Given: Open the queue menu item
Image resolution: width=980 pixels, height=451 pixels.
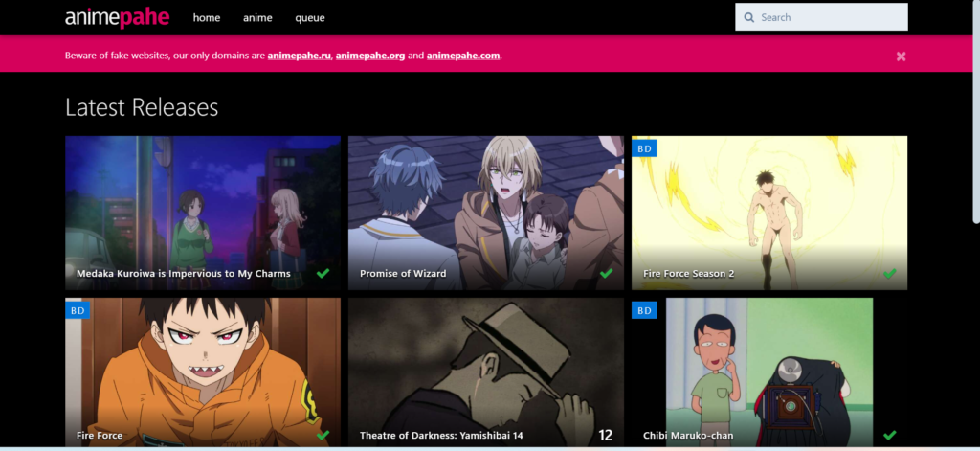Looking at the screenshot, I should click(310, 17).
